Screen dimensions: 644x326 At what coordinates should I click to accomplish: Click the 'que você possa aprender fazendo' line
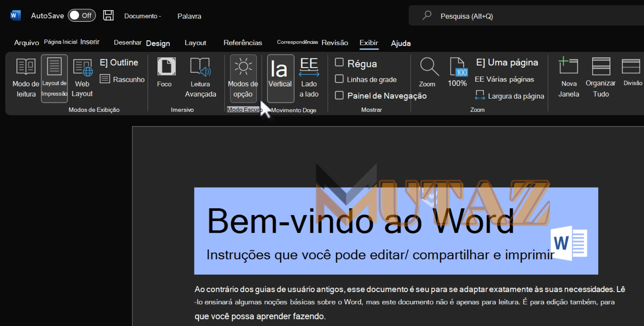tap(260, 316)
